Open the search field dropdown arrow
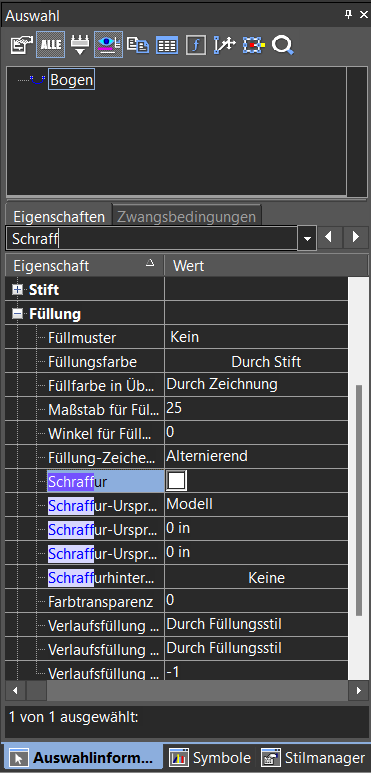The height and width of the screenshot is (773, 371). coord(307,239)
